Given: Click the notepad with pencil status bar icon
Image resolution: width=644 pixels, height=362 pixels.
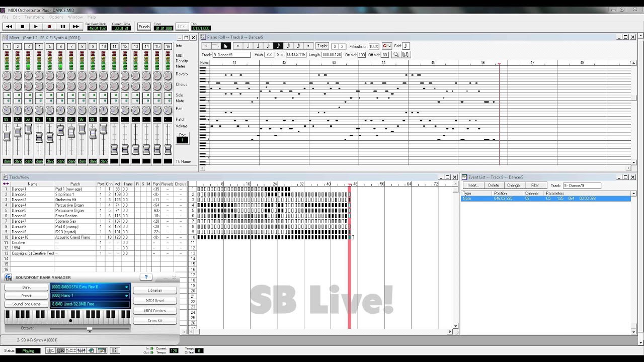Looking at the screenshot, I should click(101, 350).
